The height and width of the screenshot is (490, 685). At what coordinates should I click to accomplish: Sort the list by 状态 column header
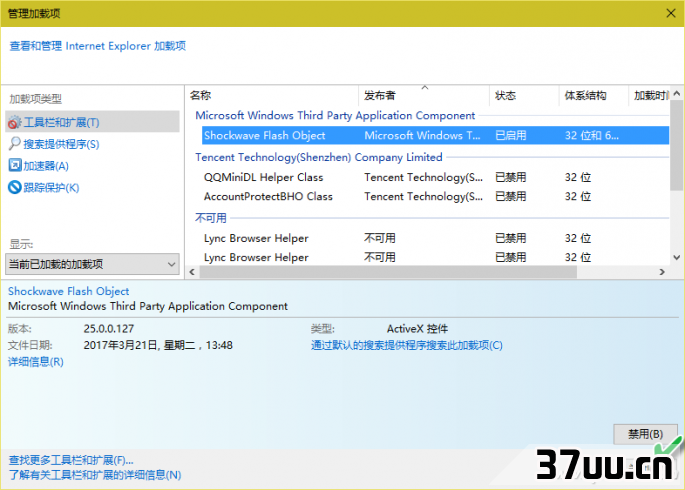[524, 95]
